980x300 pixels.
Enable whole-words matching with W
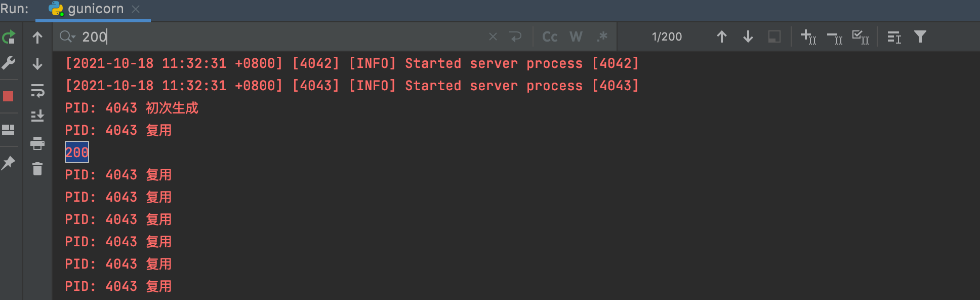(576, 36)
